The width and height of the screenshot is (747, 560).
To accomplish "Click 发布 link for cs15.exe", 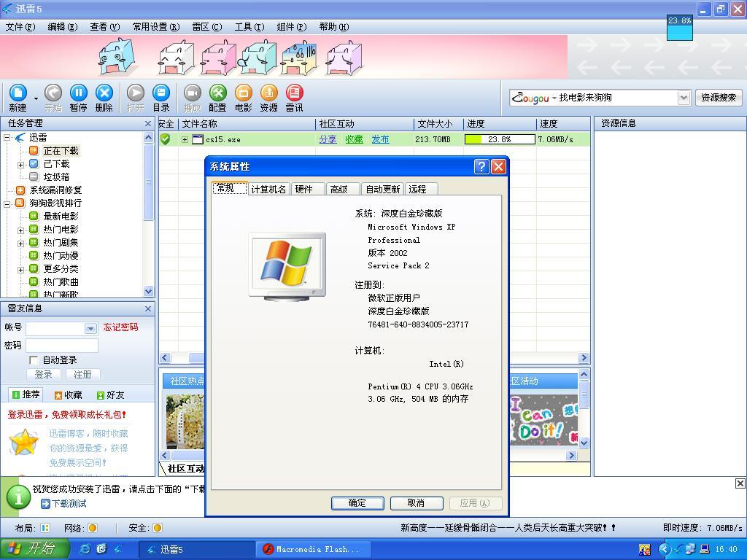I will coord(380,139).
